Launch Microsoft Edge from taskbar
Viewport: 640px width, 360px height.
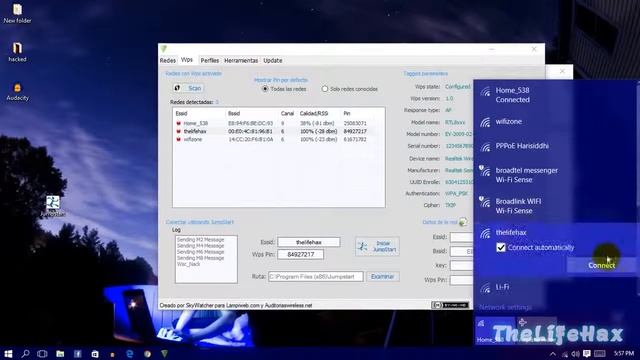pos(130,353)
